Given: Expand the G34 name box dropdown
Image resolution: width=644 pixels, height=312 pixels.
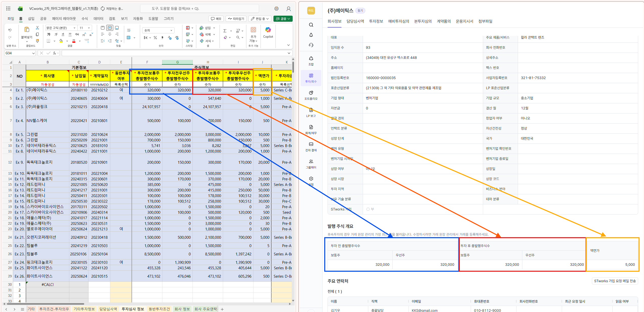Looking at the screenshot, I should click(x=33, y=53).
